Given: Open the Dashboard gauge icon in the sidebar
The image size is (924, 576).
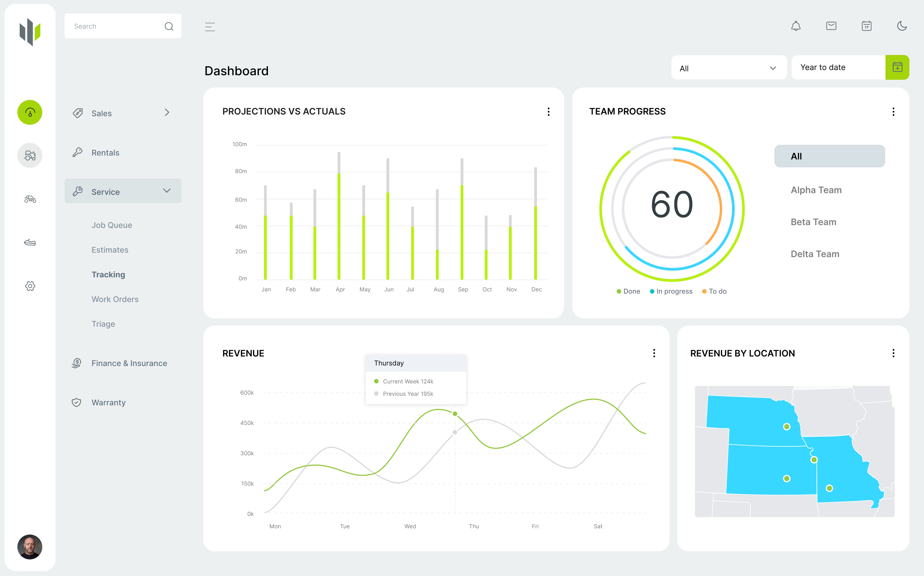Looking at the screenshot, I should pos(30,112).
